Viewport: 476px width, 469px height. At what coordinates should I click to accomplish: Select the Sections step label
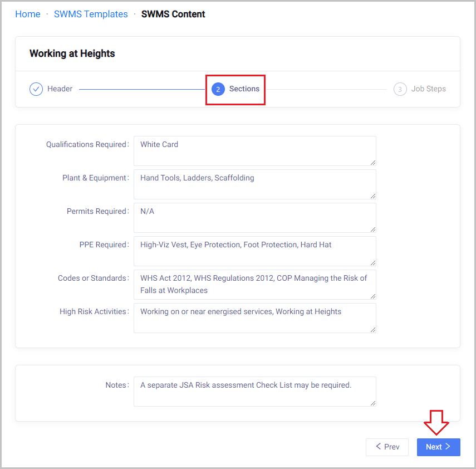(244, 89)
